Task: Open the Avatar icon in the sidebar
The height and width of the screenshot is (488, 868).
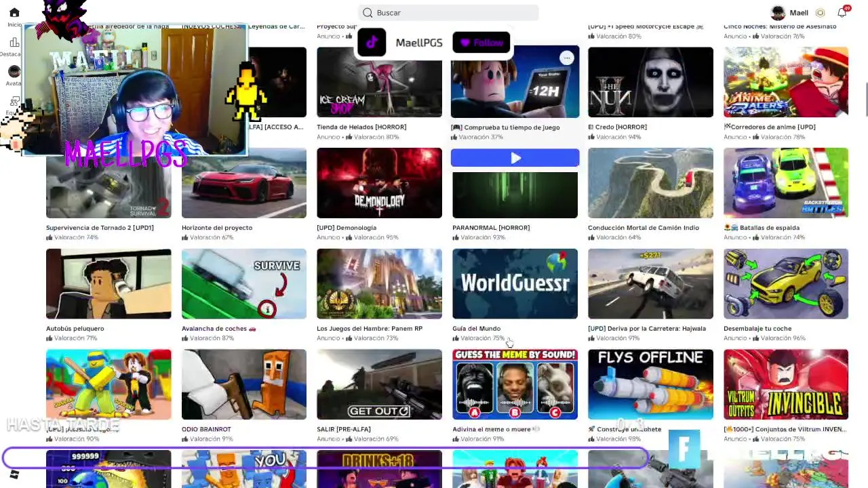Action: coord(14,72)
